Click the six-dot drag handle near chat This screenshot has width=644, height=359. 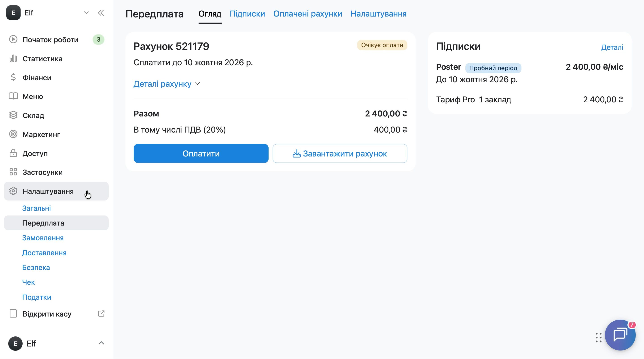[x=599, y=338]
